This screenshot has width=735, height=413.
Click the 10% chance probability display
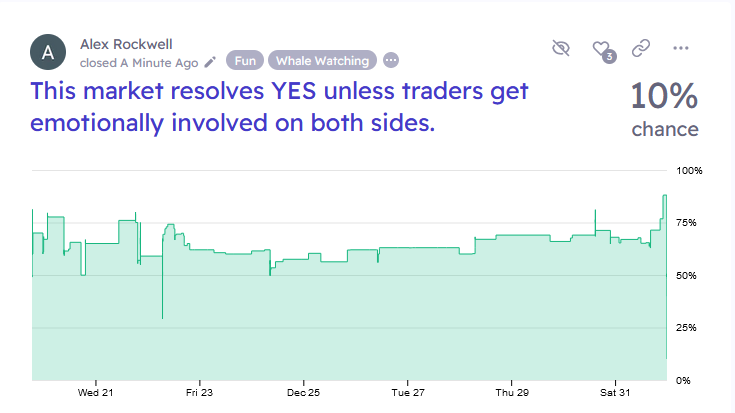click(664, 108)
